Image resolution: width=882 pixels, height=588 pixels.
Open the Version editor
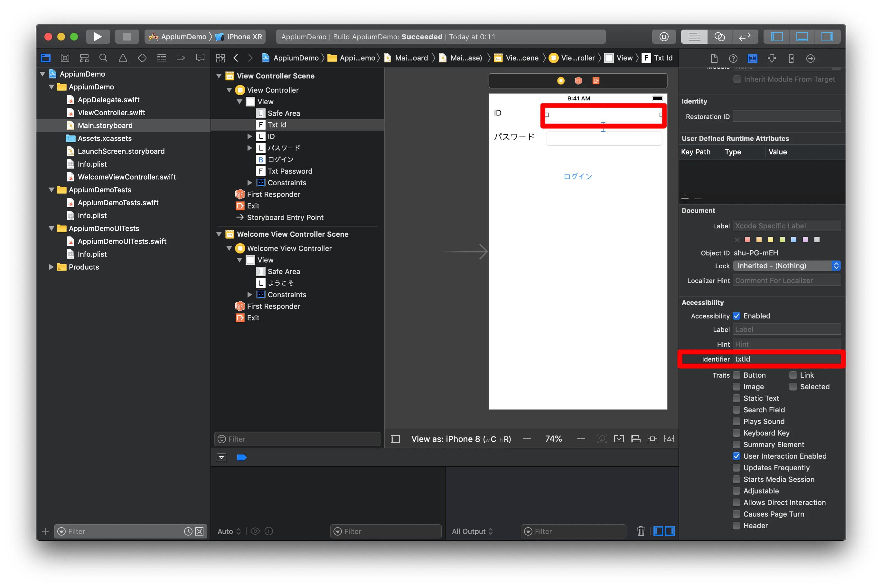click(x=745, y=37)
